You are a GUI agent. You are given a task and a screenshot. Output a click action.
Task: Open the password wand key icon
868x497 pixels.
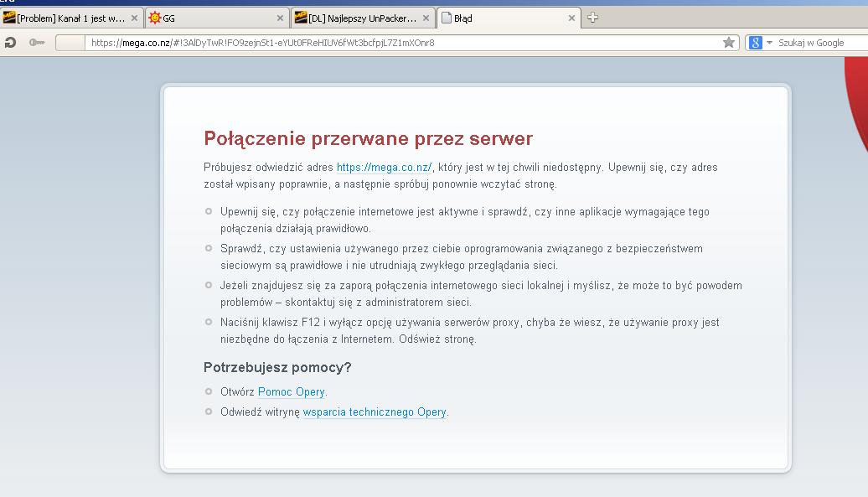37,43
